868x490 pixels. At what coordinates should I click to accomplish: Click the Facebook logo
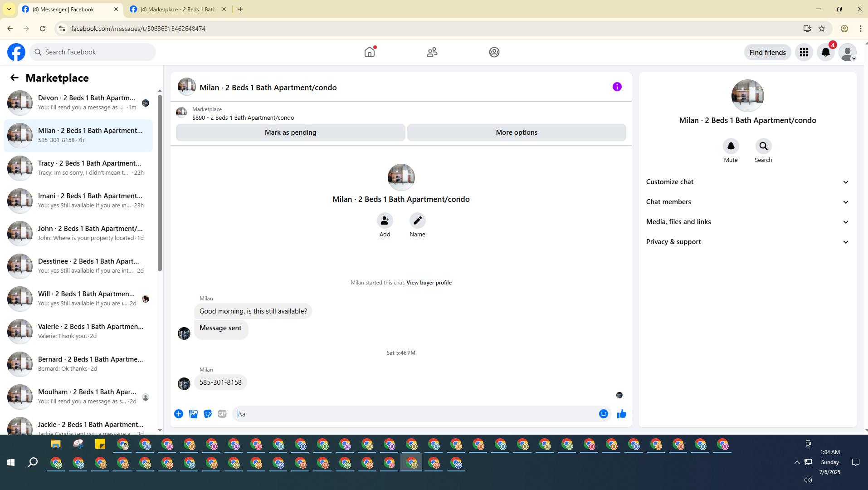point(16,52)
